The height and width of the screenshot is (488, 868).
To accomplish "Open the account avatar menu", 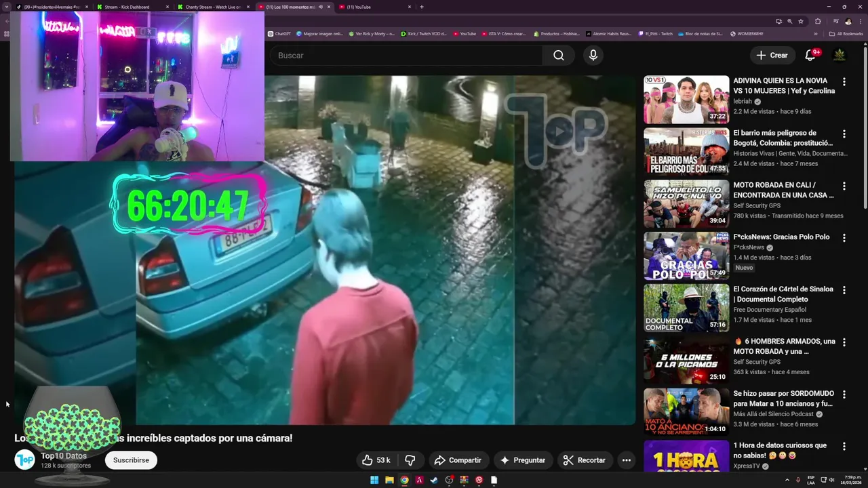I will [840, 56].
